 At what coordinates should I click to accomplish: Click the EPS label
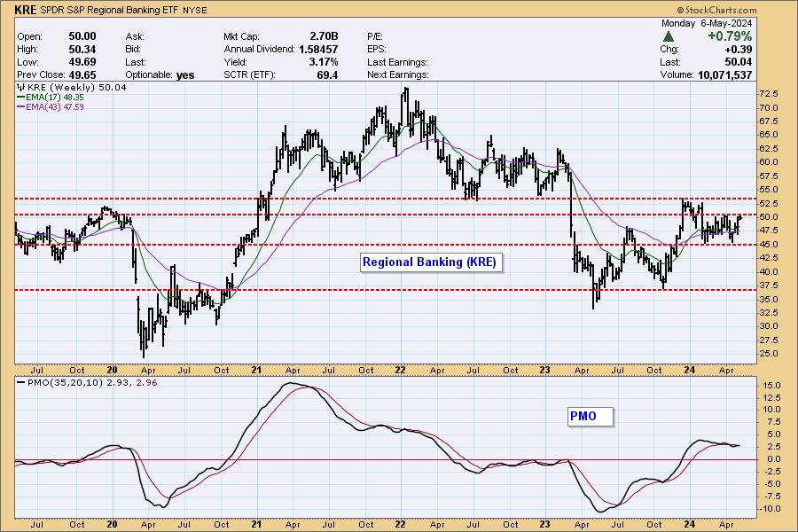click(377, 50)
